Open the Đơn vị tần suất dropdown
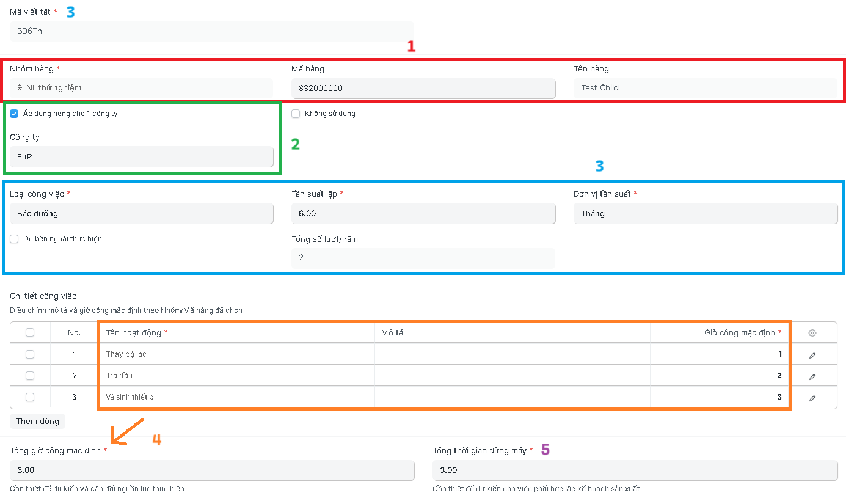The height and width of the screenshot is (504, 846). point(706,214)
